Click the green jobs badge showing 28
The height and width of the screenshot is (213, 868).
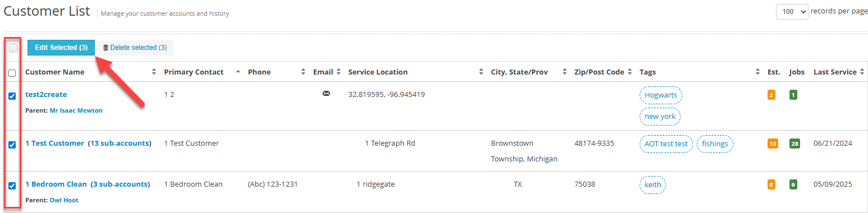coord(794,143)
